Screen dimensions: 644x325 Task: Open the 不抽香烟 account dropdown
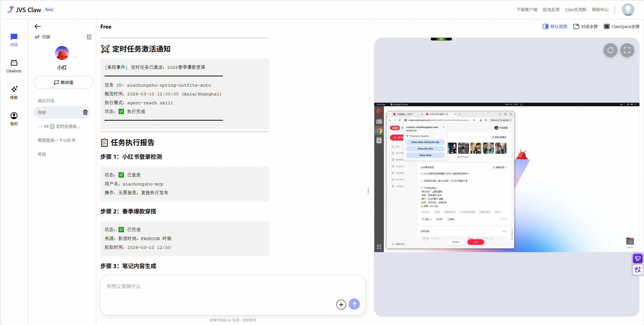[x=504, y=128]
